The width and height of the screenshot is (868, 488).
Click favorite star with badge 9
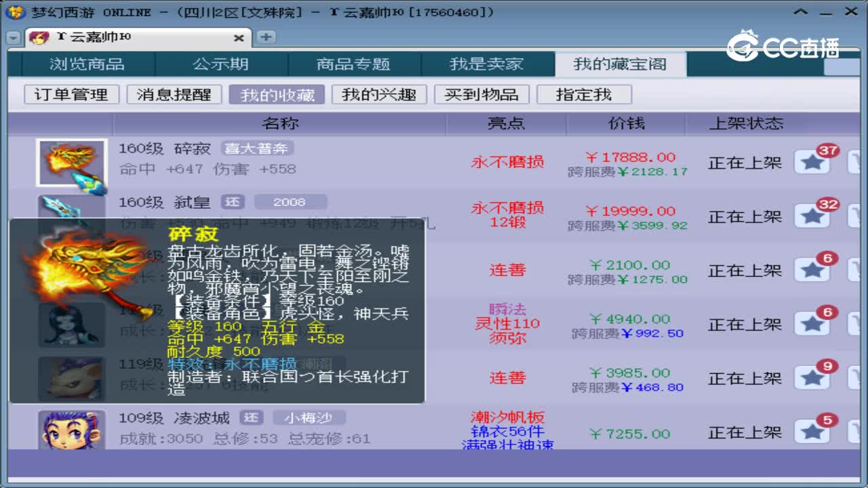coord(812,379)
